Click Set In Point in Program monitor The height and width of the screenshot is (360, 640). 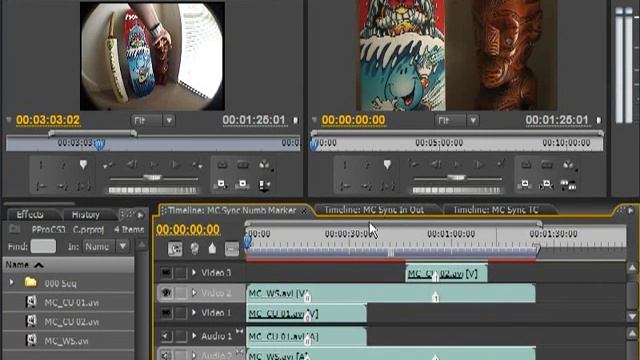click(x=345, y=165)
